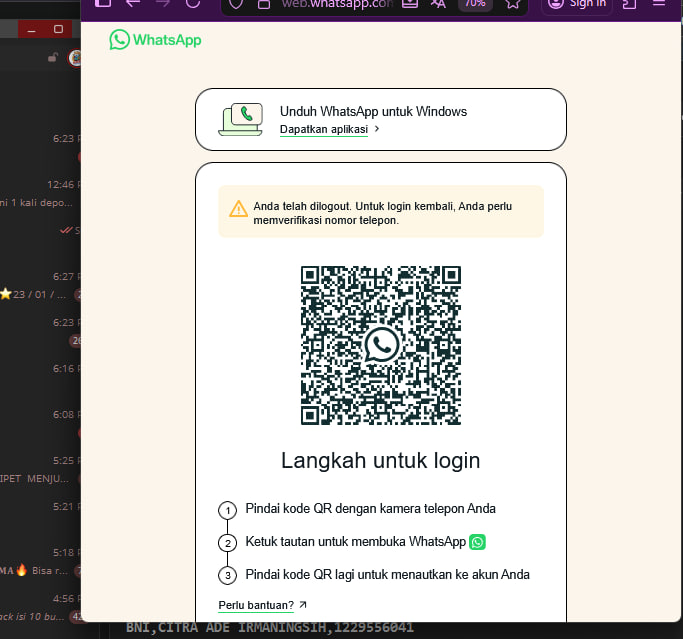Click the web.whatsapp.com address field

pos(337,4)
